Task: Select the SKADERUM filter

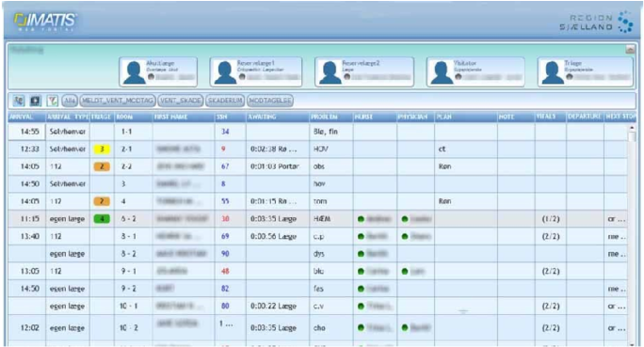Action: pyautogui.click(x=225, y=101)
